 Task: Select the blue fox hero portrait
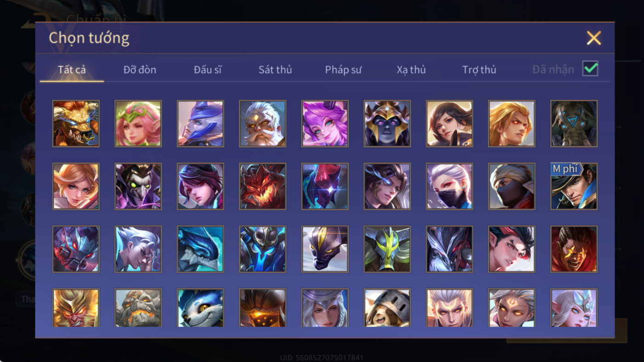201,308
